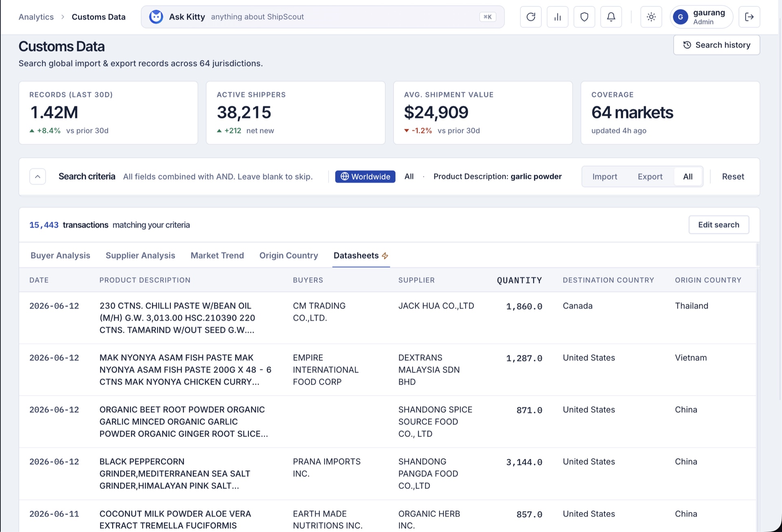Click the Canada destination cell
Screen dimensions: 782x532
[x=577, y=306]
